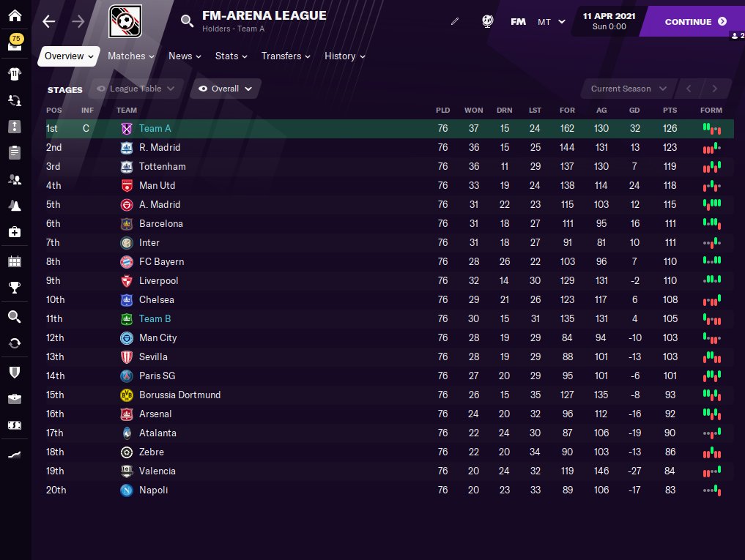Open the schedule calendar icon in sidebar
This screenshot has height=560, width=745.
point(15,261)
